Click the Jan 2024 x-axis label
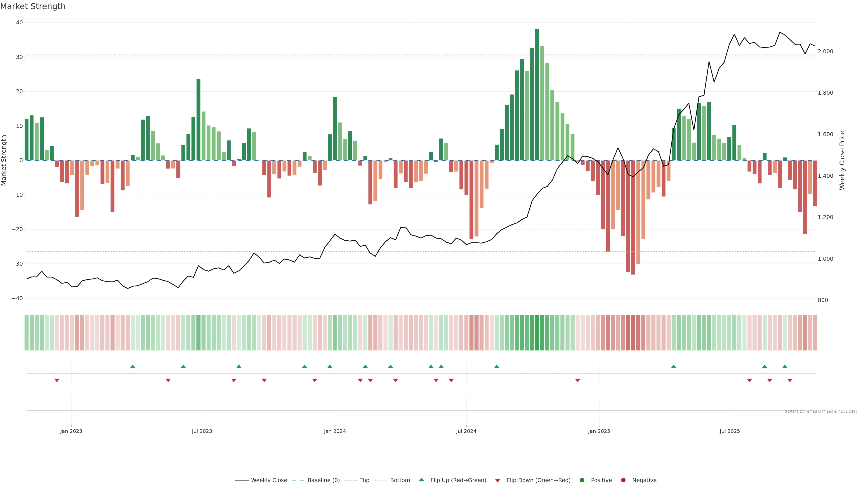 pyautogui.click(x=335, y=431)
